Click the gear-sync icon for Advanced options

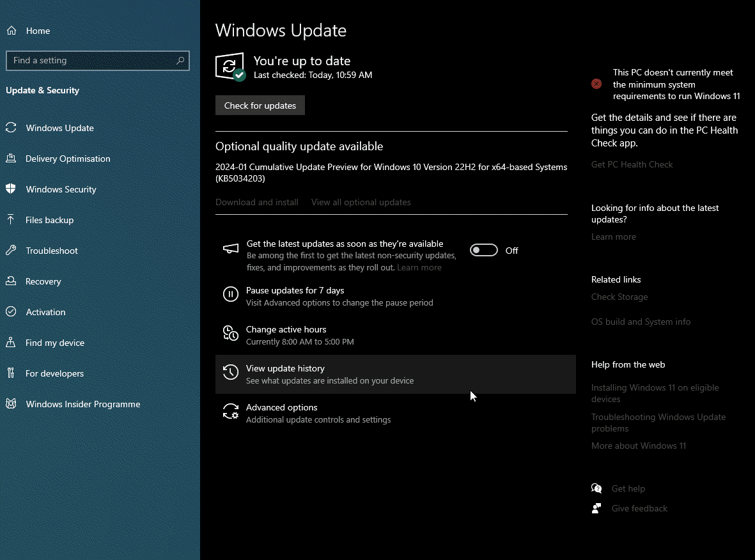click(x=231, y=411)
